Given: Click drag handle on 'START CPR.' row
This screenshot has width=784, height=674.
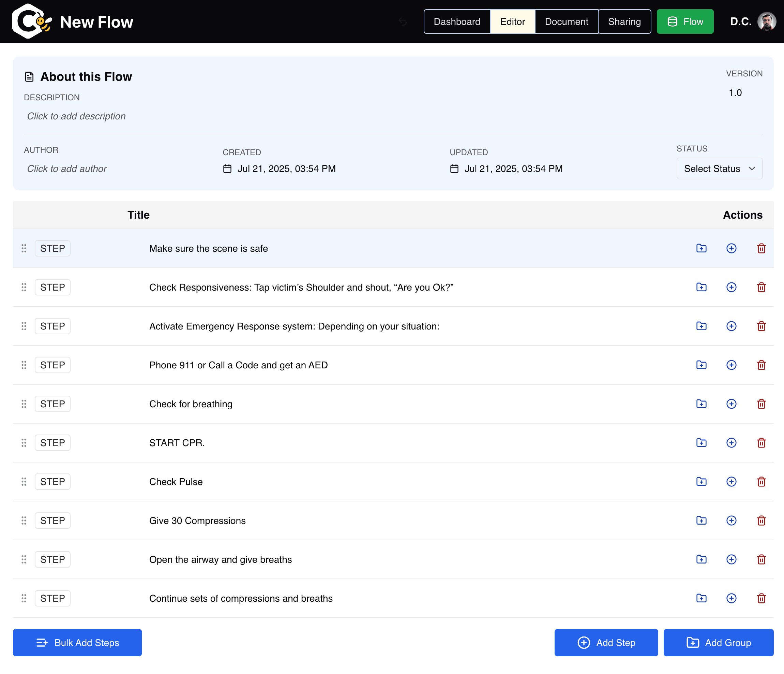Looking at the screenshot, I should tap(24, 443).
